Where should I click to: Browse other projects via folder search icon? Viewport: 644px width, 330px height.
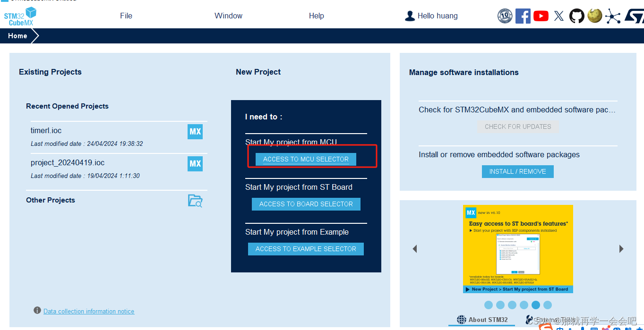(x=195, y=201)
